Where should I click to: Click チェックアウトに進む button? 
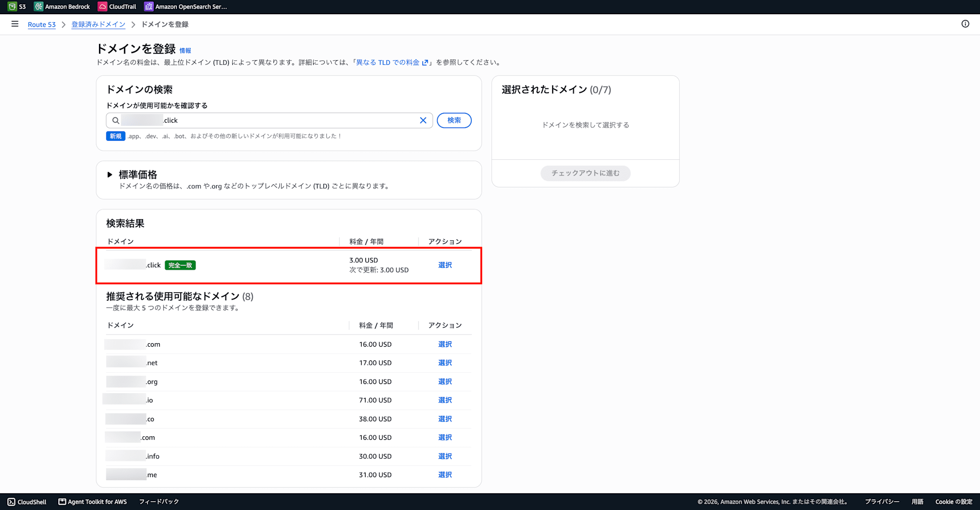pos(586,173)
